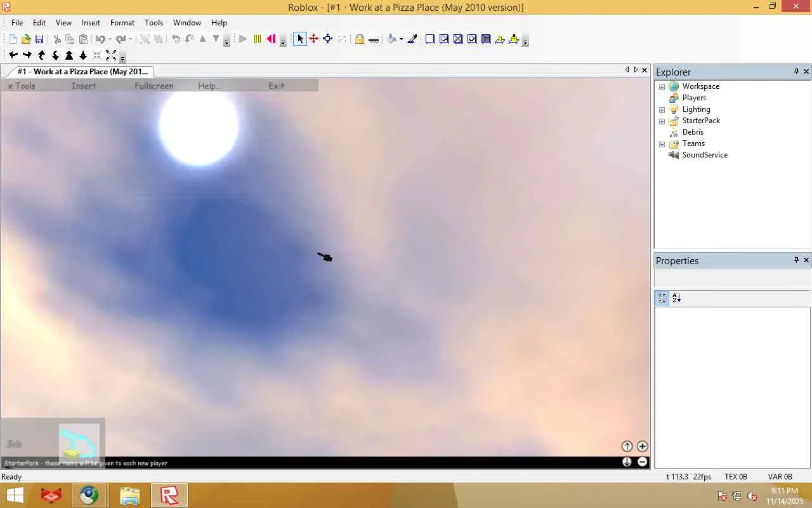Viewport: 812px width, 508px height.
Task: Sort Properties alphabetically with the A-Z icon
Action: [x=676, y=298]
